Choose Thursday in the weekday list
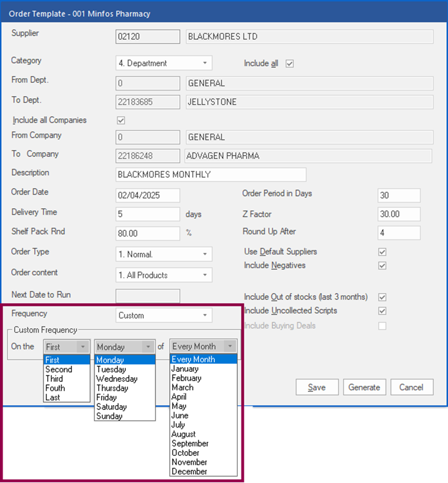Screen dimensions: 448x483 pyautogui.click(x=125, y=388)
